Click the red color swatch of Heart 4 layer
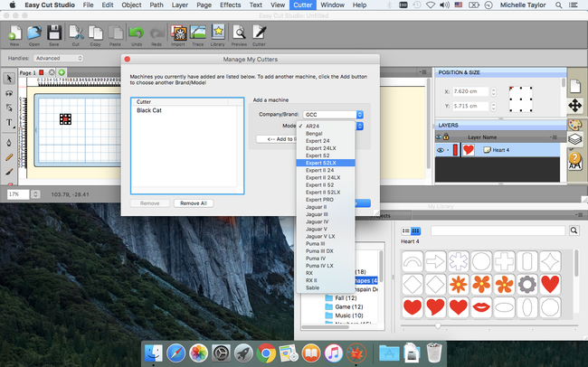The image size is (588, 367). [x=455, y=150]
